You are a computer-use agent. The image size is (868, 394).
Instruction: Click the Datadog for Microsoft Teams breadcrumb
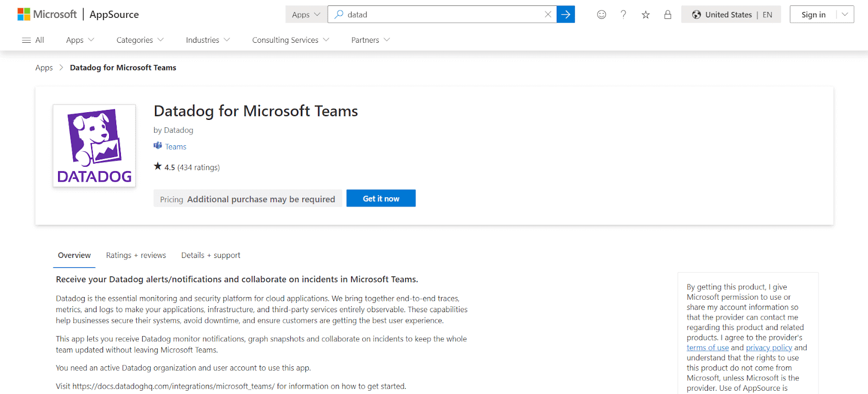[123, 68]
